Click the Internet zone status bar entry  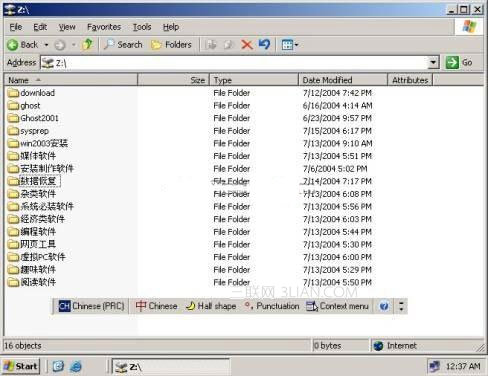tap(395, 346)
